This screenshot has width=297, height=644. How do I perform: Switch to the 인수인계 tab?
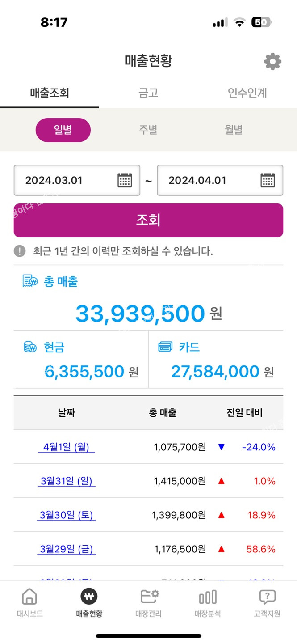coord(247,93)
